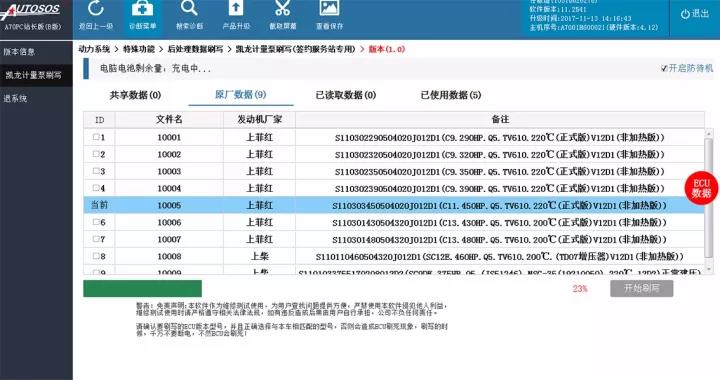Click the remark containing C11.450HP
The width and height of the screenshot is (720, 380).
point(500,205)
